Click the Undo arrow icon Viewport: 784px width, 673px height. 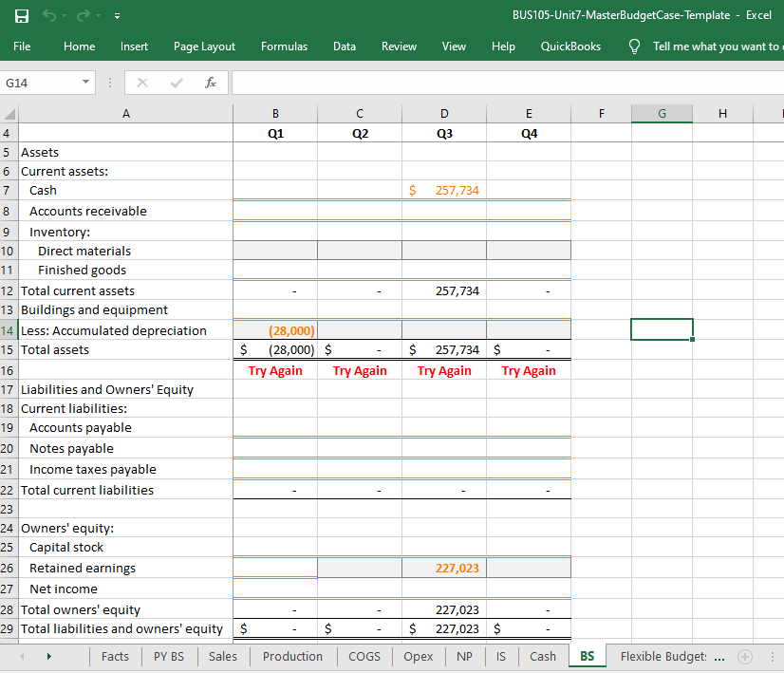(49, 15)
